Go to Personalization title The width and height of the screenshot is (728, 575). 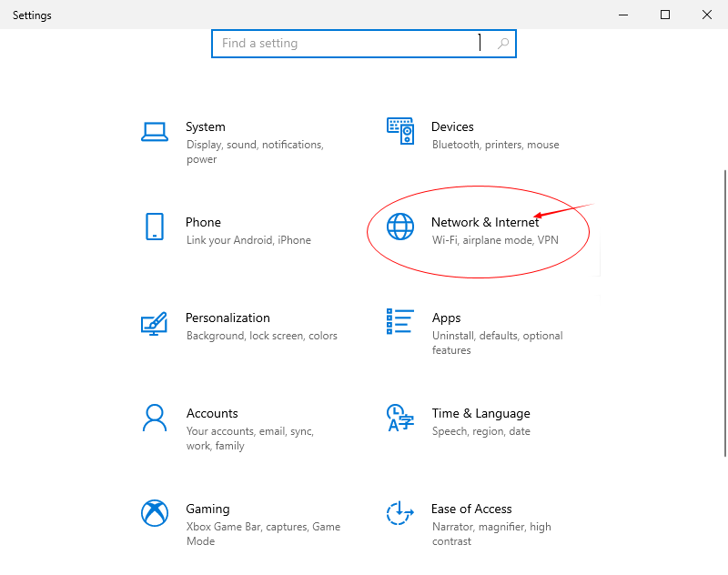coord(228,318)
